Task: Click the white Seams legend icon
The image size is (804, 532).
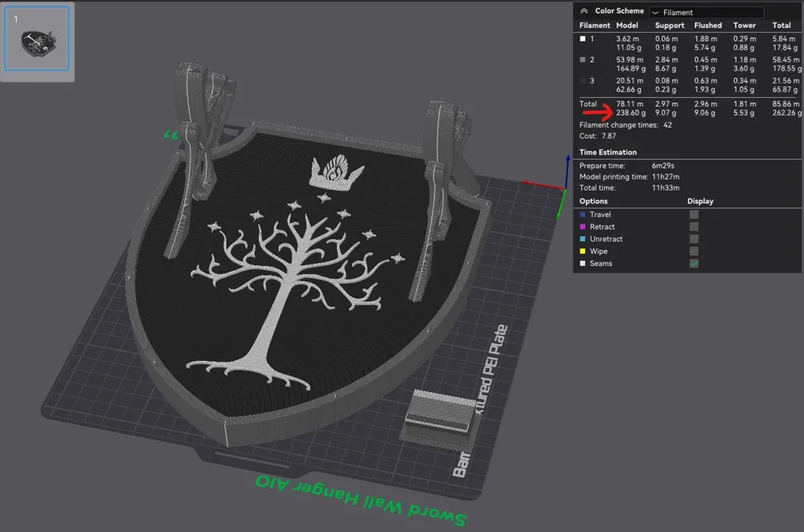Action: (x=583, y=263)
